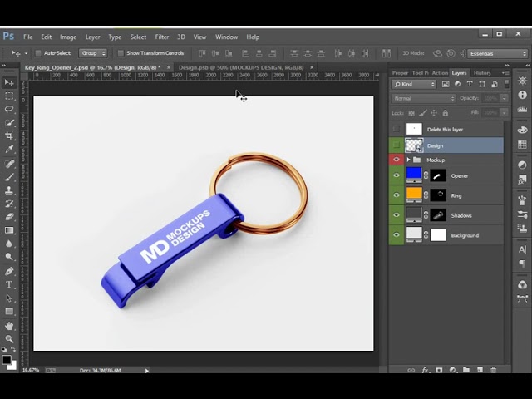Open the Layer menu
The width and height of the screenshot is (532, 399).
point(92,37)
